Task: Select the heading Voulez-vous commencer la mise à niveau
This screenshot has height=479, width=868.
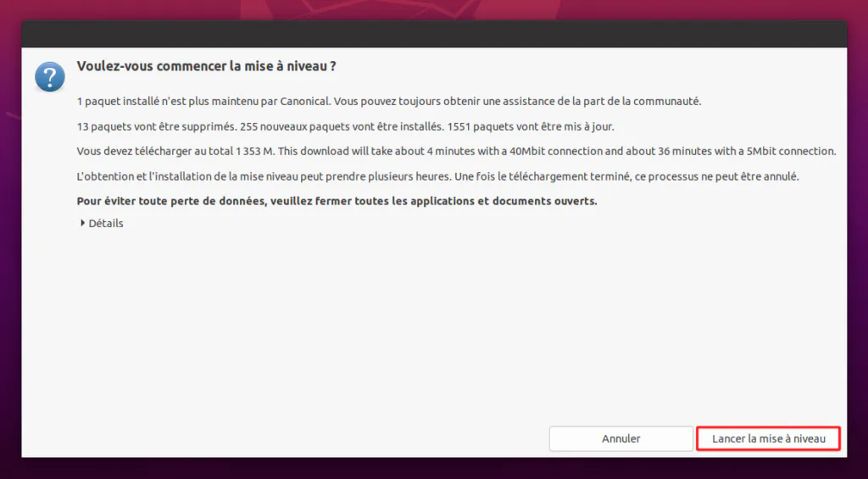Action: pos(207,66)
